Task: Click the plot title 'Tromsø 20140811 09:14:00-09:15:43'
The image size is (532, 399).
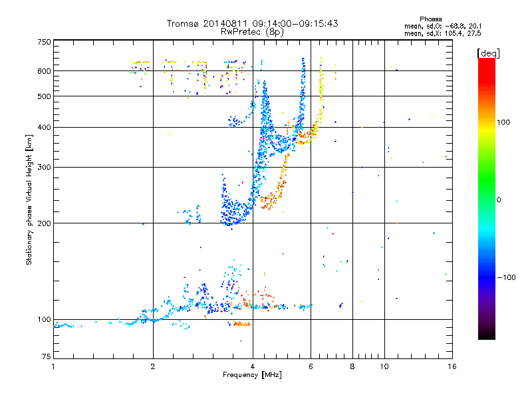Action: pyautogui.click(x=252, y=23)
